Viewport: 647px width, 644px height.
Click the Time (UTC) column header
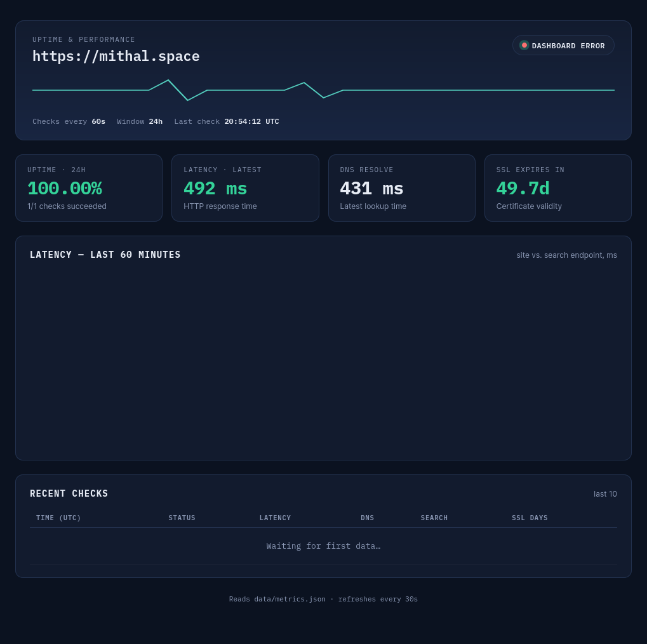point(58,518)
